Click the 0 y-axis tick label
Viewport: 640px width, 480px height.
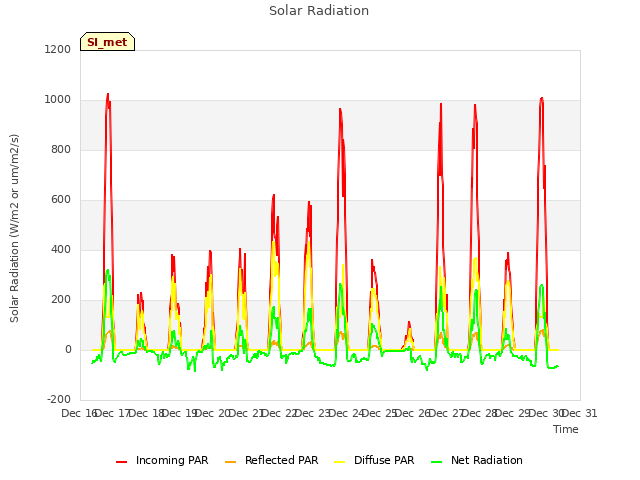68,349
